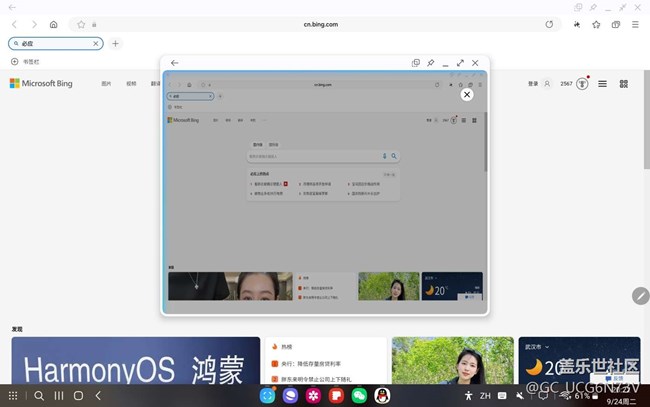Open WeChat from the taskbar
Screen dimensions: 650x407
pyautogui.click(x=359, y=396)
